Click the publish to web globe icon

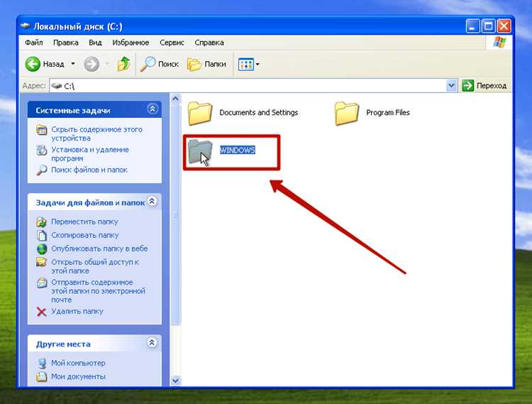tap(42, 249)
